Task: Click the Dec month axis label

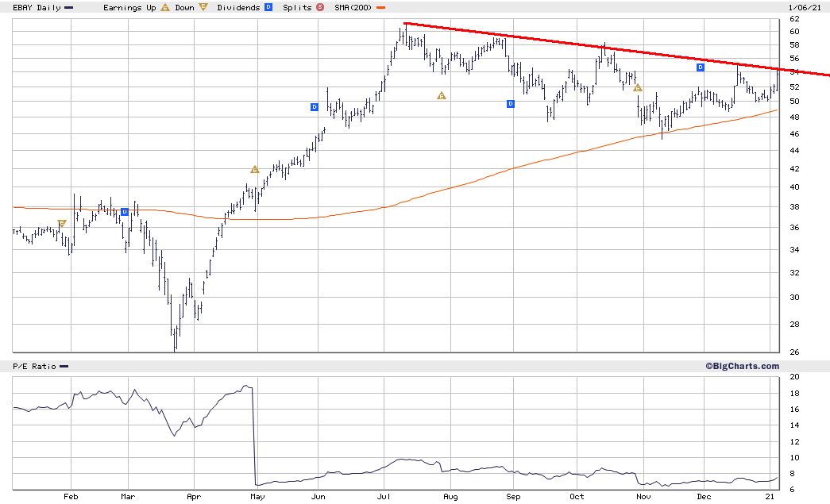Action: [x=704, y=497]
